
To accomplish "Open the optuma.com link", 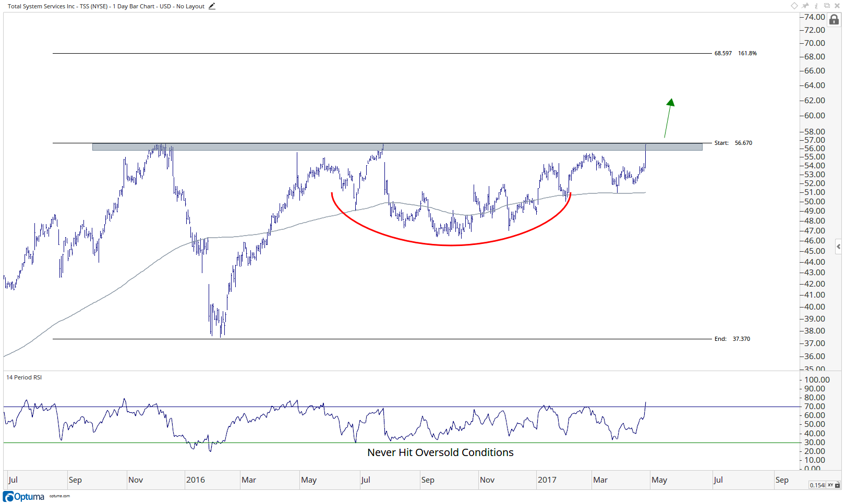I will tap(59, 496).
